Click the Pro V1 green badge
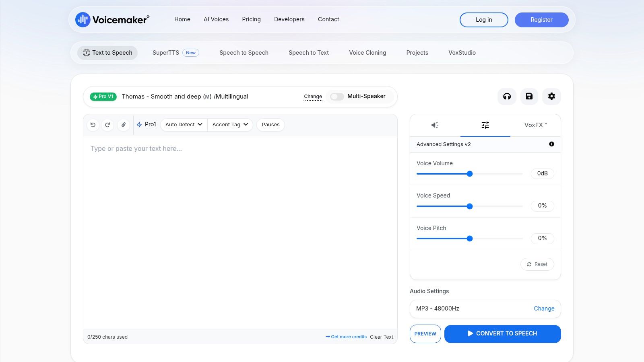 tap(103, 97)
